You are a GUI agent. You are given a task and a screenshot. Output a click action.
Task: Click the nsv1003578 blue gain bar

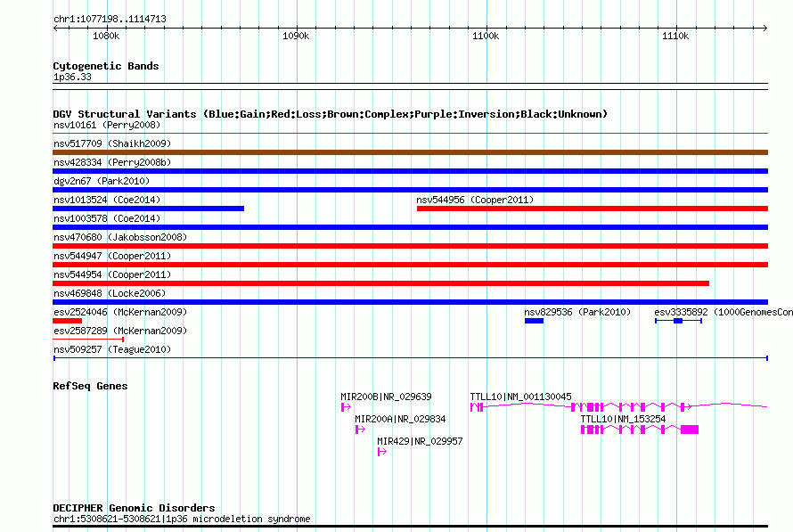(410, 227)
